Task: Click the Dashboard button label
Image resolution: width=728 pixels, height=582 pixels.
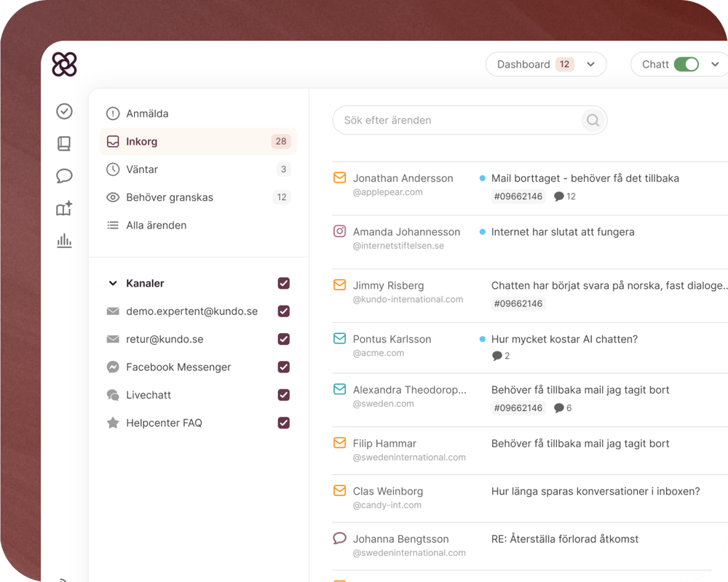Action: click(523, 65)
